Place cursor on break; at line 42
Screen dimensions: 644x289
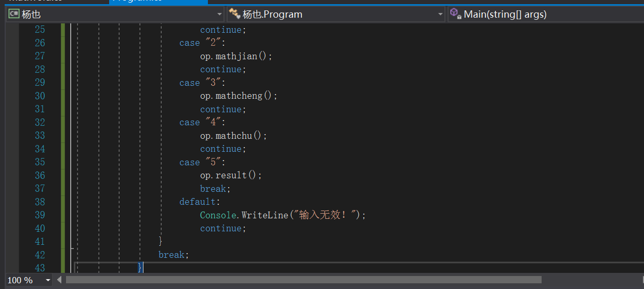pos(174,255)
